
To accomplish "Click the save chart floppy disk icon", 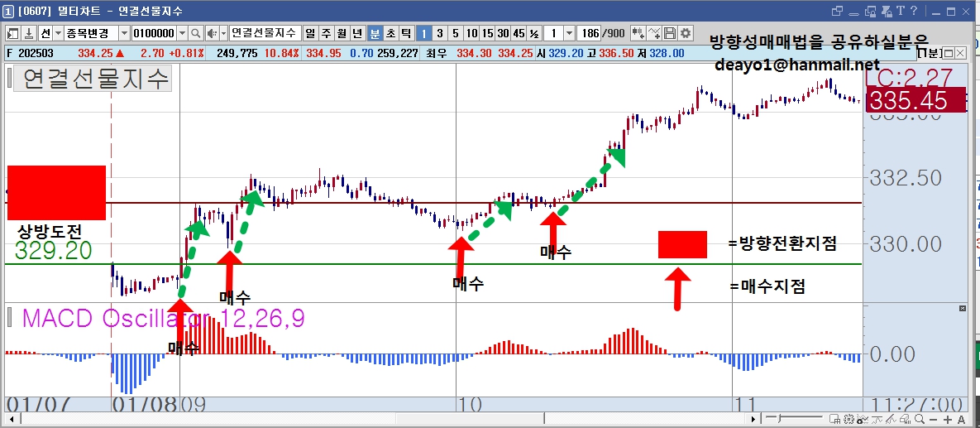I will (670, 33).
